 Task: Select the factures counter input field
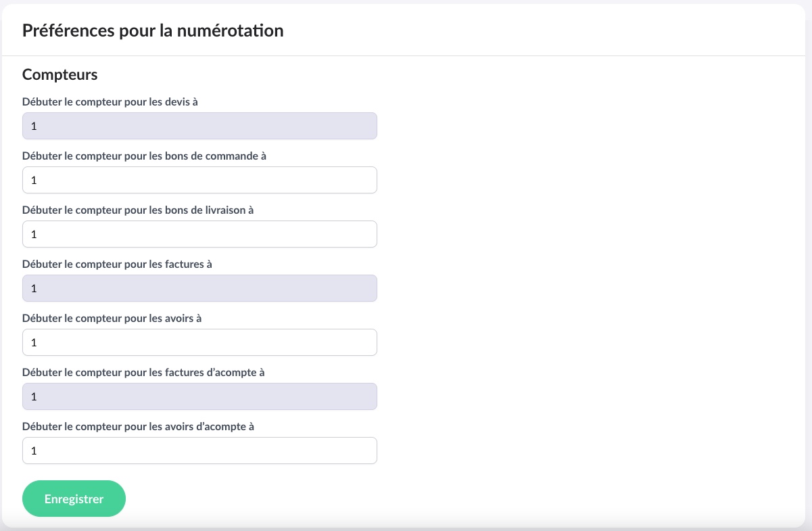click(x=199, y=288)
